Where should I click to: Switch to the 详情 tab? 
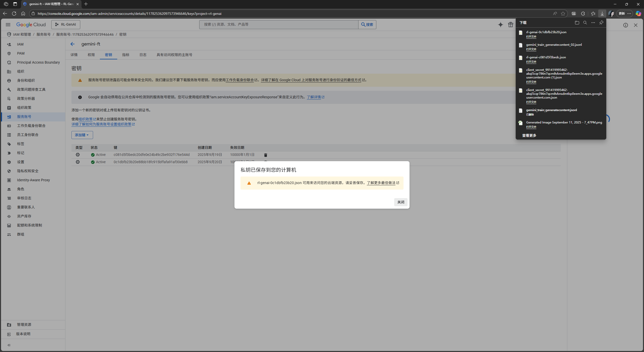(x=74, y=55)
